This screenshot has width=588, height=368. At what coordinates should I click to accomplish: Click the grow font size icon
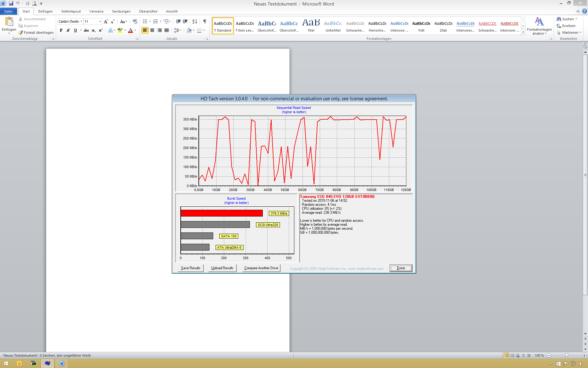click(106, 21)
